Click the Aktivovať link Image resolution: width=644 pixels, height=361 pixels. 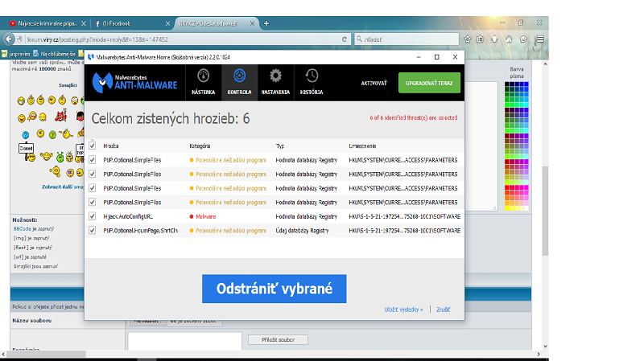point(374,84)
